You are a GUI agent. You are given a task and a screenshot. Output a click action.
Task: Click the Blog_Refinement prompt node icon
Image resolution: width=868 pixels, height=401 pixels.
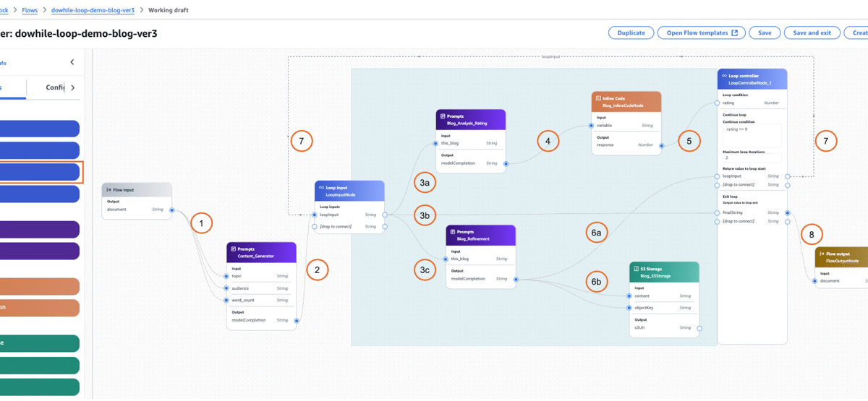click(x=451, y=232)
